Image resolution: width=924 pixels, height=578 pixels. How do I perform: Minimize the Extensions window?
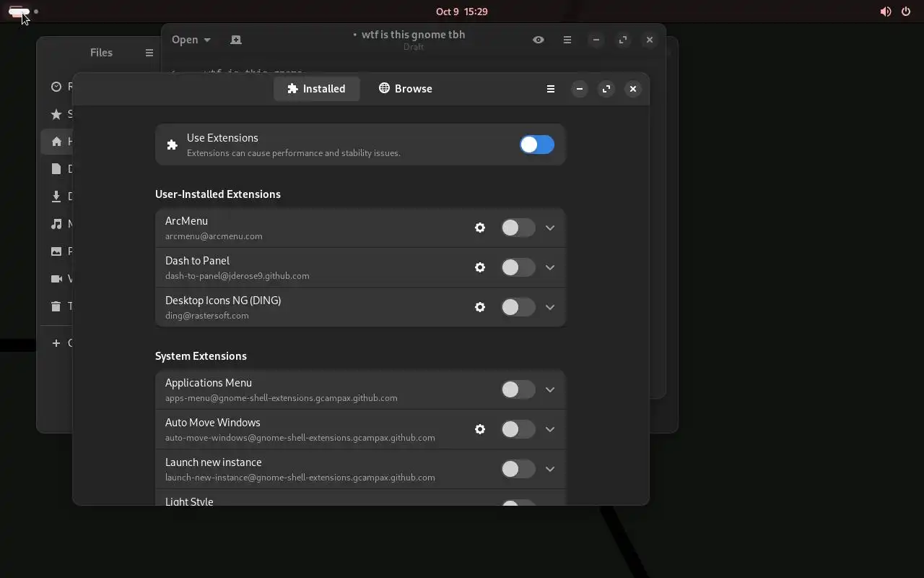[580, 89]
